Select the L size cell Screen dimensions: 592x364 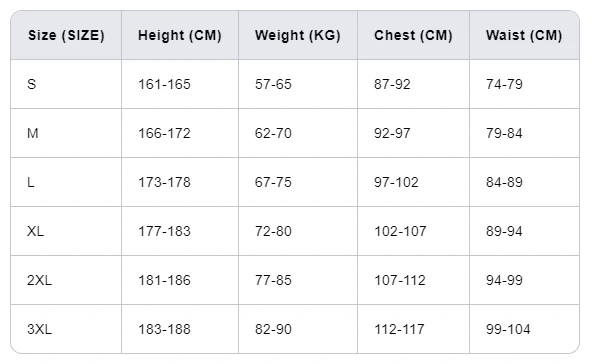point(66,182)
